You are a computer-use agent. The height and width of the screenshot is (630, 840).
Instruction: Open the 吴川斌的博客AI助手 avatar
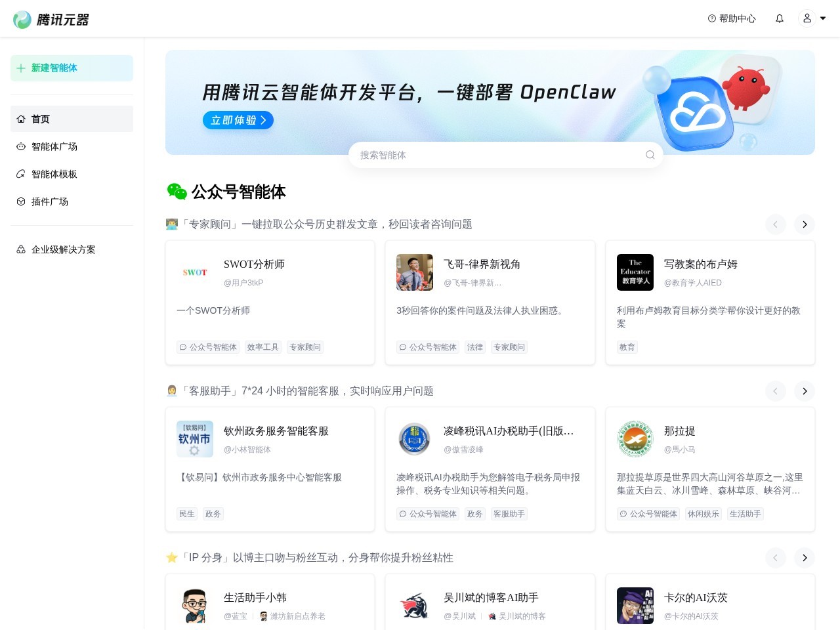tap(415, 606)
